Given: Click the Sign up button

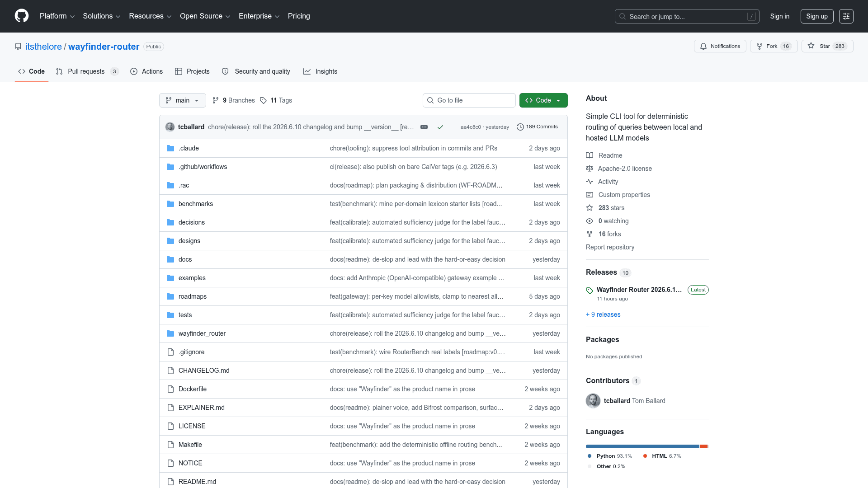Looking at the screenshot, I should pyautogui.click(x=817, y=16).
